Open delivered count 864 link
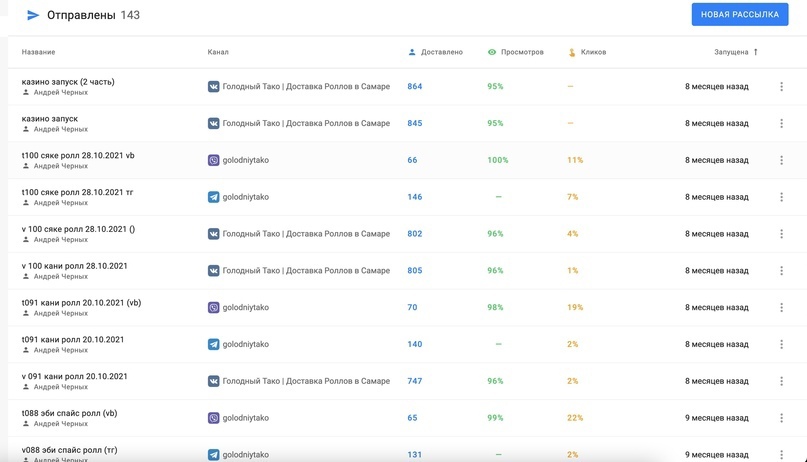807x462 pixels. coord(414,87)
